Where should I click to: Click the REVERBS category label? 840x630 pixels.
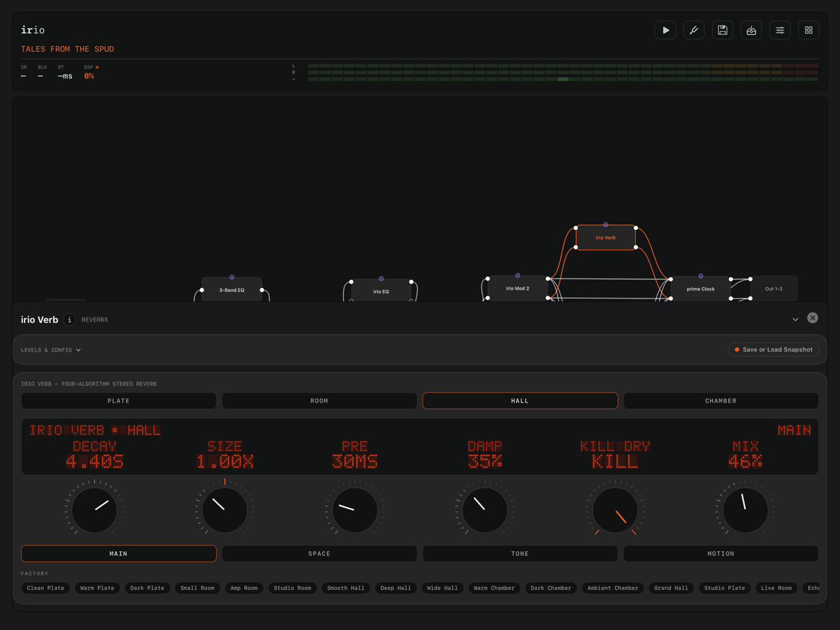(95, 320)
